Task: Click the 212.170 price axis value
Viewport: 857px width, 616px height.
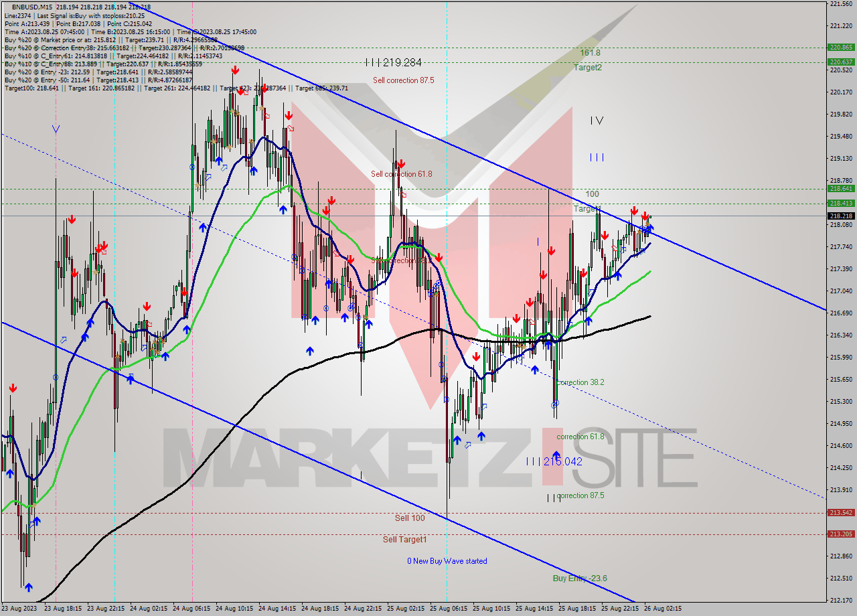Action: pyautogui.click(x=841, y=600)
